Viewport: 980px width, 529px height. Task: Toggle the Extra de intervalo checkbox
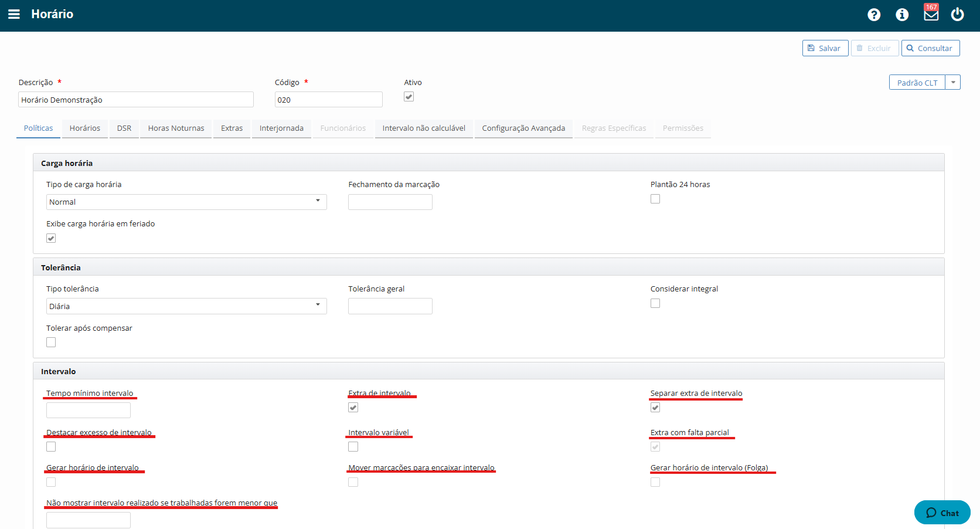[x=353, y=408]
